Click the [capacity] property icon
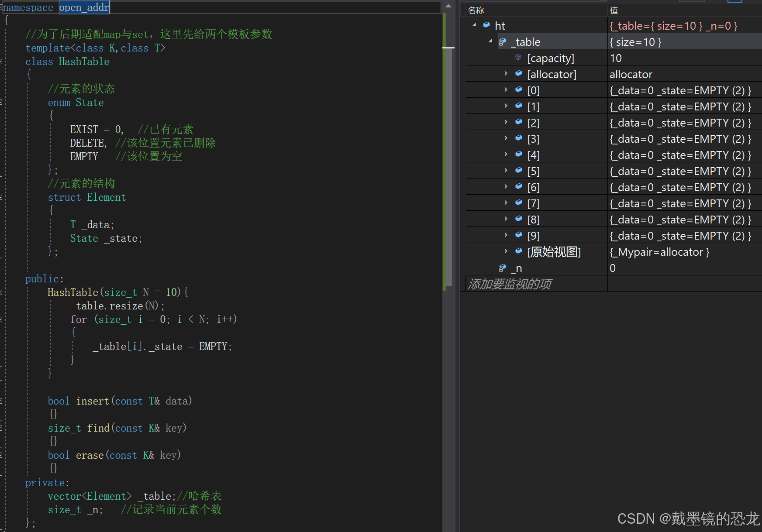762x532 pixels. pyautogui.click(x=518, y=58)
